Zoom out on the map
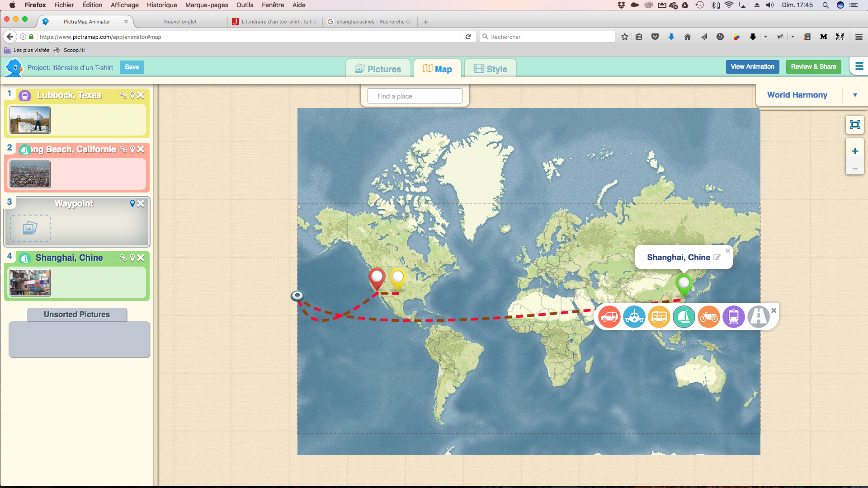The image size is (868, 488). point(854,169)
